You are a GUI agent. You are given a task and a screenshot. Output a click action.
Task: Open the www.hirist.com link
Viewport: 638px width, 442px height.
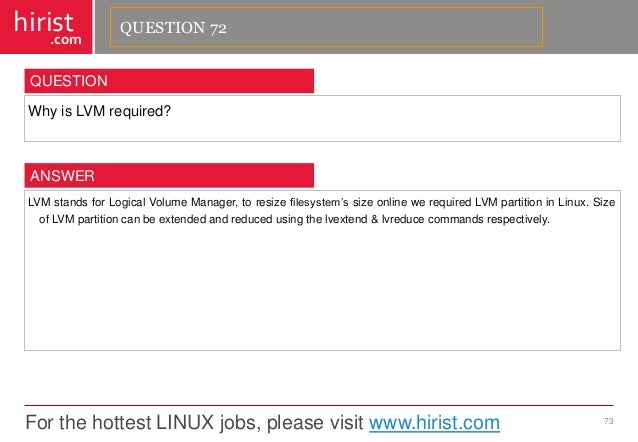434,422
